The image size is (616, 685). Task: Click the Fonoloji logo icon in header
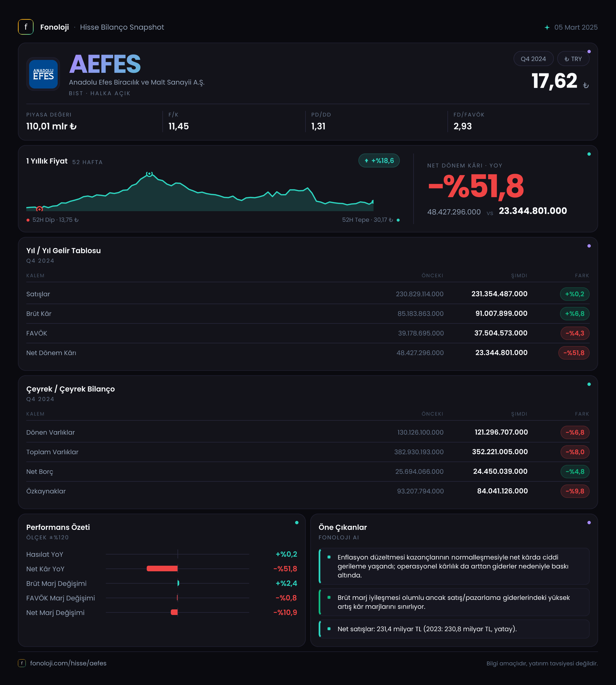coord(26,27)
